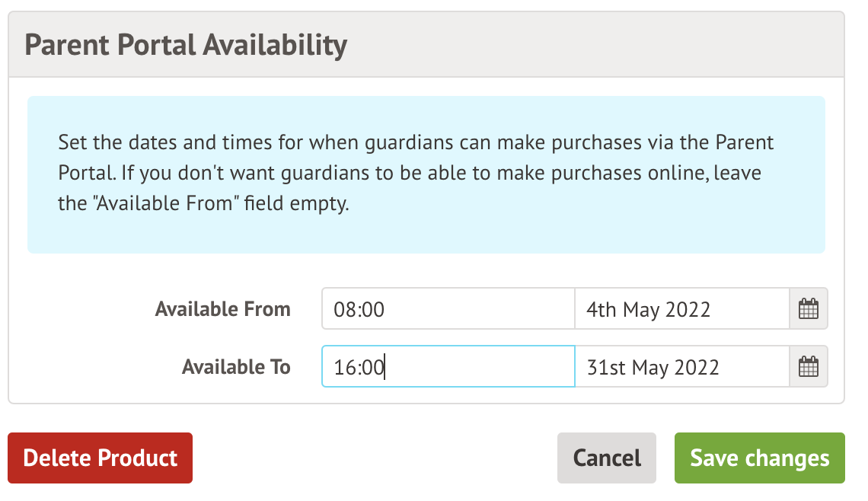Select the 31st May 2022 date field
This screenshot has width=868, height=501.
pyautogui.click(x=681, y=367)
